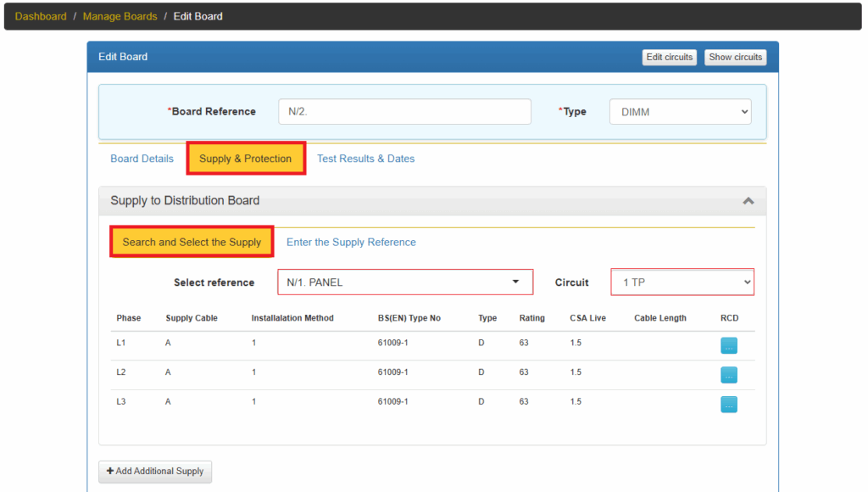Open the Test Results & Dates tab
Screen dimensions: 868x492
coord(365,159)
